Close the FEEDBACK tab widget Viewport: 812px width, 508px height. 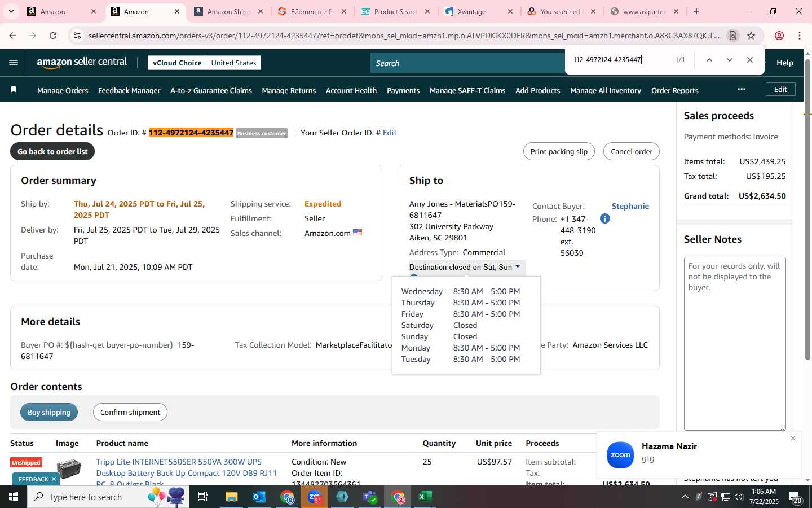[54, 479]
